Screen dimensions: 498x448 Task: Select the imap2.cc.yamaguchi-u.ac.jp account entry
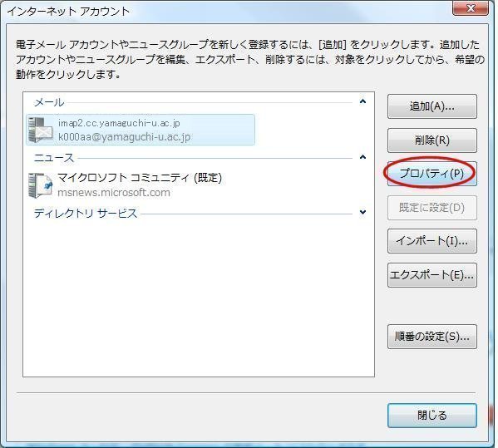pos(141,130)
